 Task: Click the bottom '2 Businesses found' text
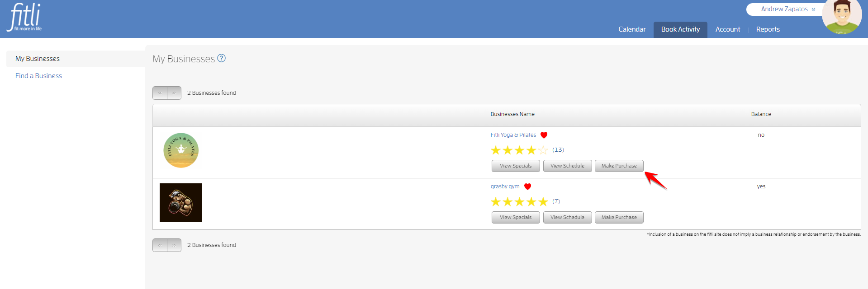pos(212,245)
